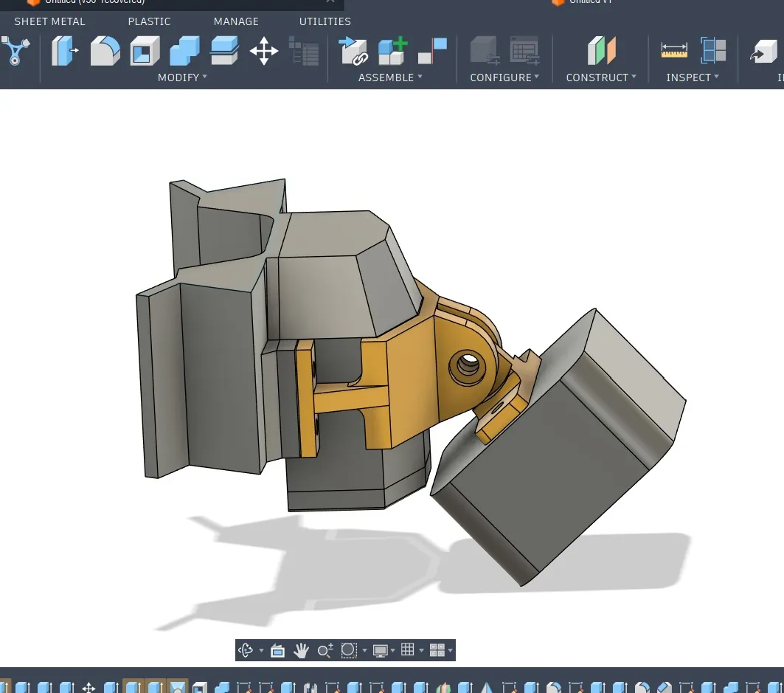Open the Move/Copy tool

(x=264, y=51)
